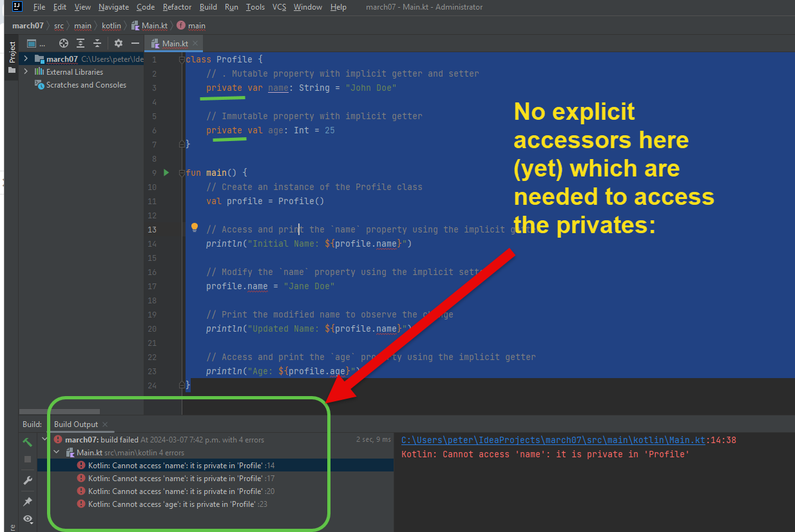Click the yellow lightbulb intention icon
The width and height of the screenshot is (795, 532).
click(195, 227)
